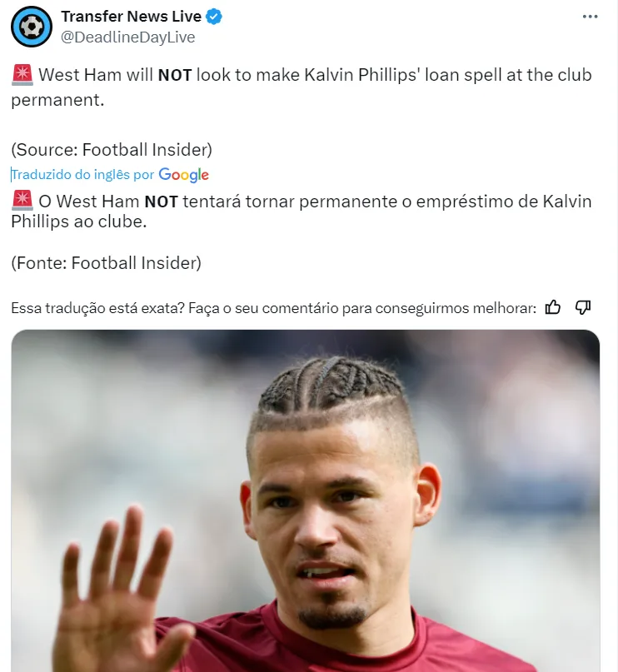Open the @DeadlineDayLive handle
The image size is (618, 672).
127,37
